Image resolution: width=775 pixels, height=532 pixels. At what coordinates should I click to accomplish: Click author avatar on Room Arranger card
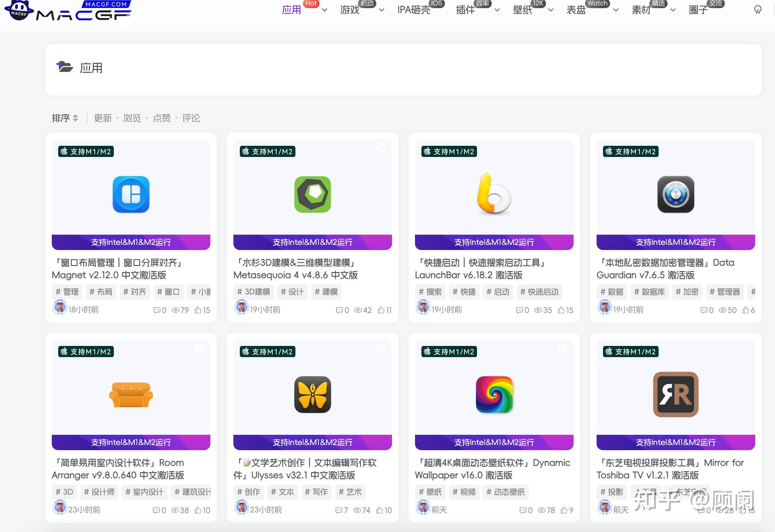pyautogui.click(x=60, y=507)
